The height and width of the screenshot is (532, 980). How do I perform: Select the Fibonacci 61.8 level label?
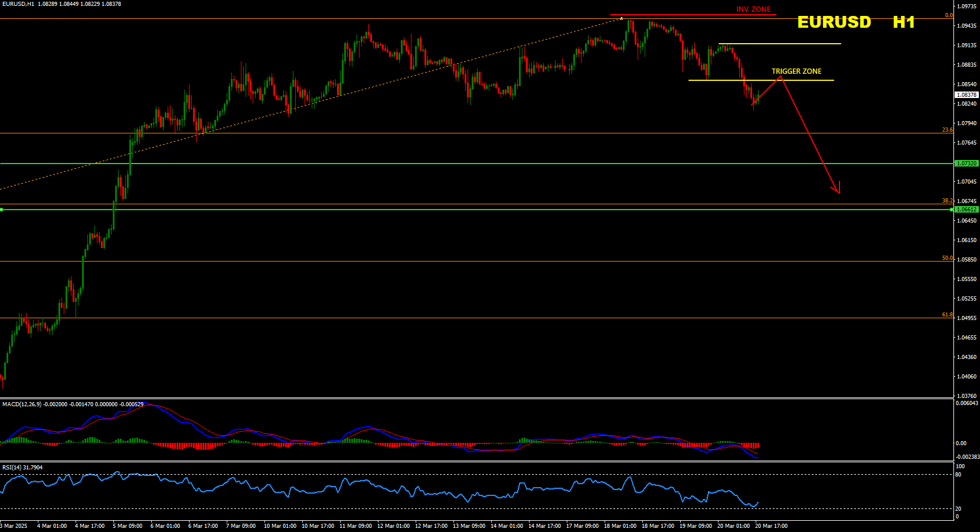click(947, 315)
